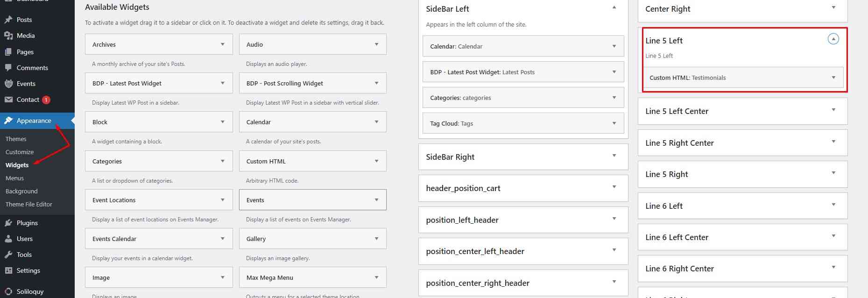868x298 pixels.
Task: Open the Customize submenu link
Action: tap(20, 152)
